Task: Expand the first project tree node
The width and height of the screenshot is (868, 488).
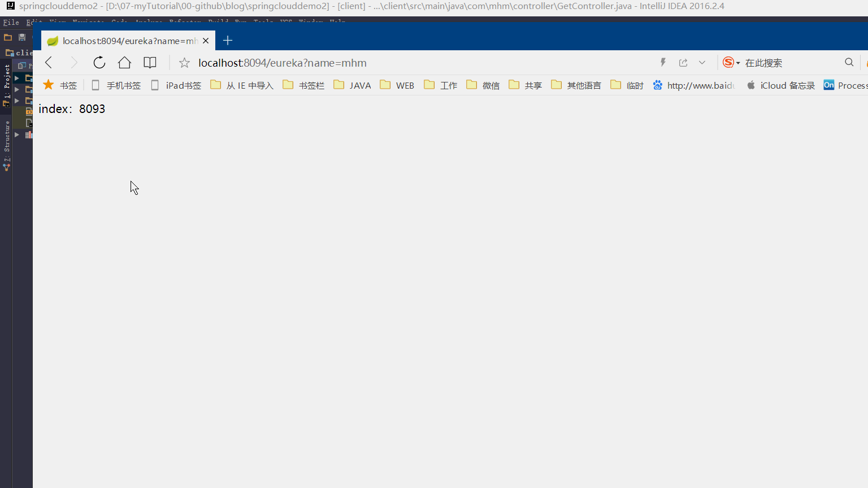Action: point(17,78)
